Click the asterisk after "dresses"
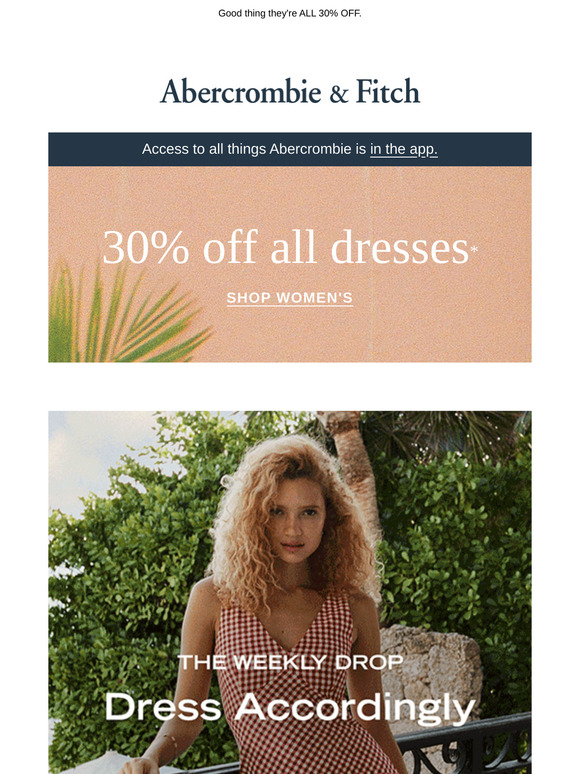Viewport: 580px width, 774px height. [x=474, y=250]
